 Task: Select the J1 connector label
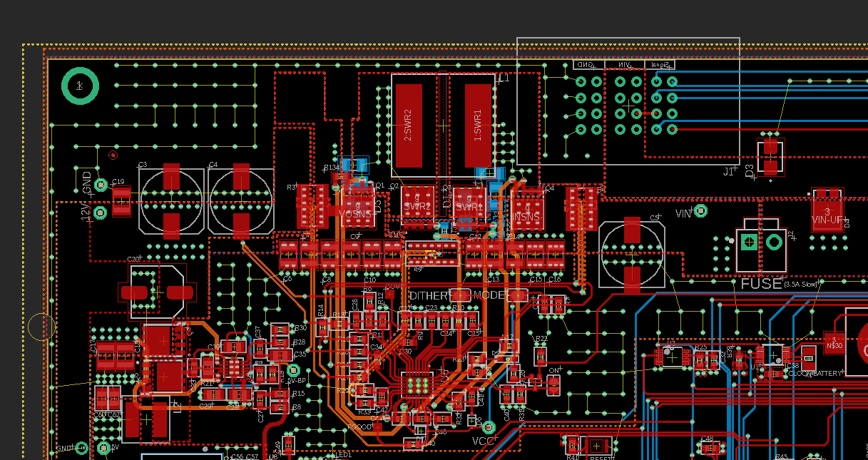click(729, 171)
